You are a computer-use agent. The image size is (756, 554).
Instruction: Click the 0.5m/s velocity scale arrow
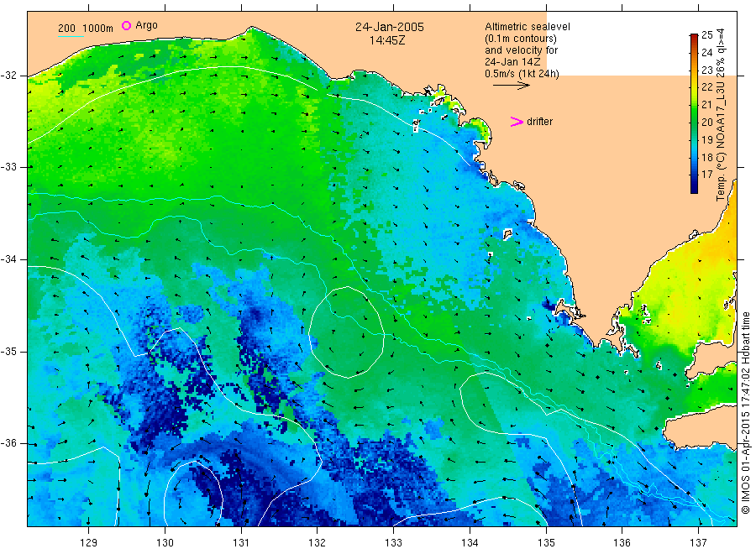[511, 86]
